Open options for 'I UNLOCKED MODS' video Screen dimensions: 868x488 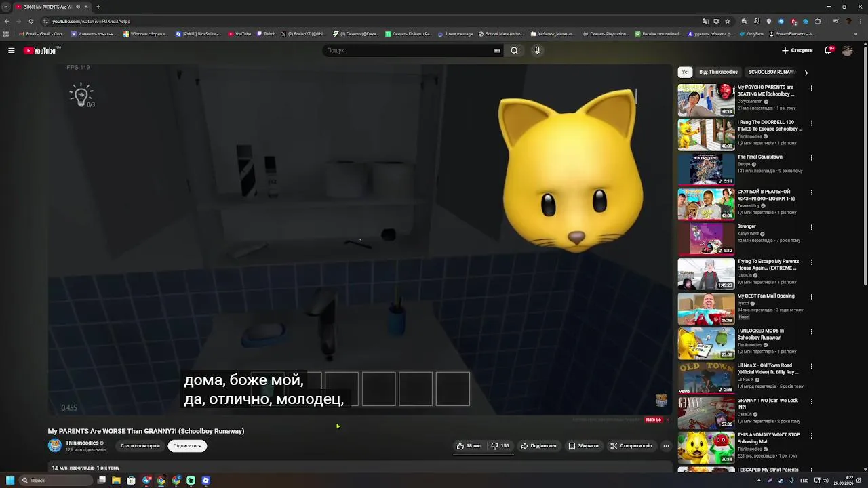pos(811,332)
